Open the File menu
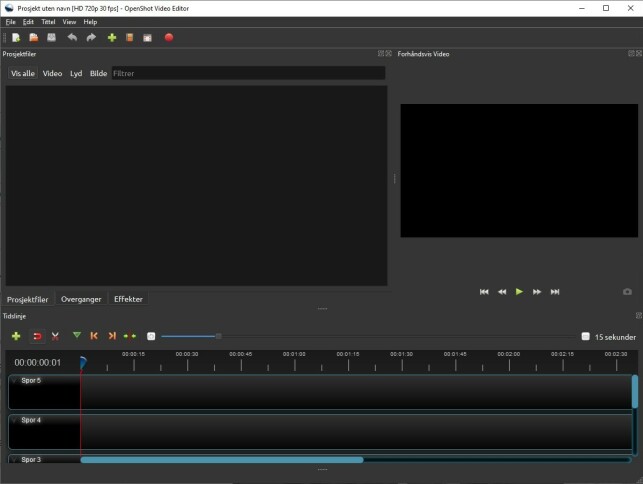 (10, 22)
